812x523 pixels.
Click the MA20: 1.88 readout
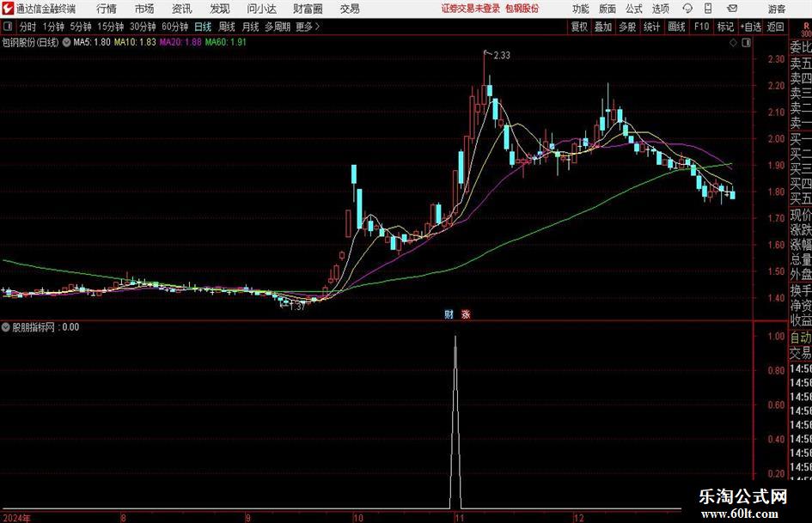(x=180, y=42)
